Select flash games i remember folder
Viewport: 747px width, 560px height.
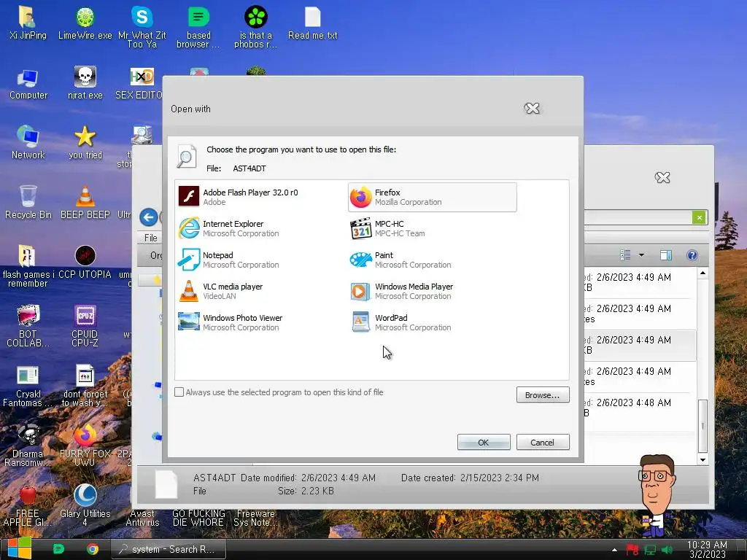tap(28, 267)
